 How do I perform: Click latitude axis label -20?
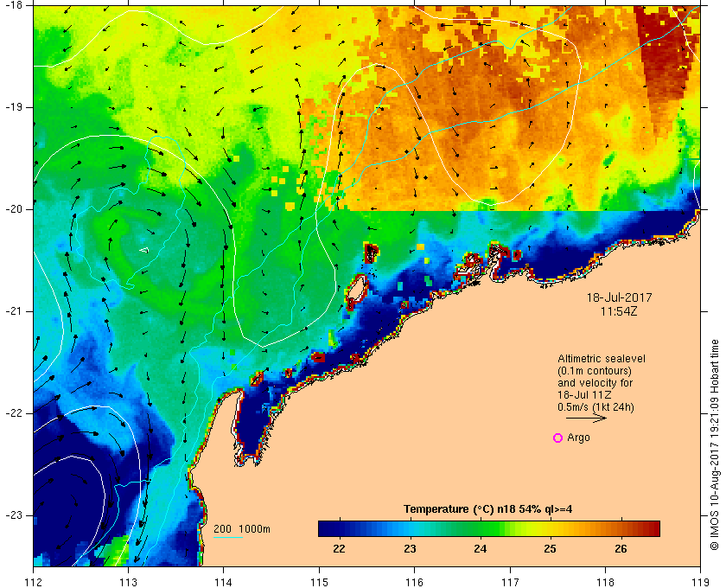point(13,209)
